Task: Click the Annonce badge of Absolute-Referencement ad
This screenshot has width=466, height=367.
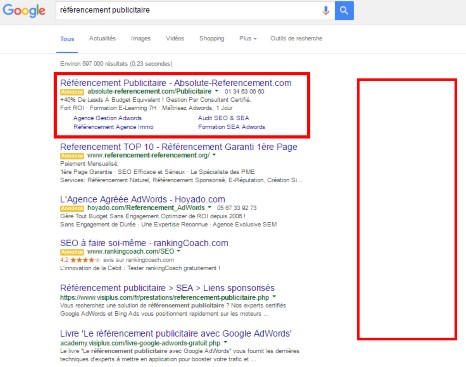Action: coord(72,92)
